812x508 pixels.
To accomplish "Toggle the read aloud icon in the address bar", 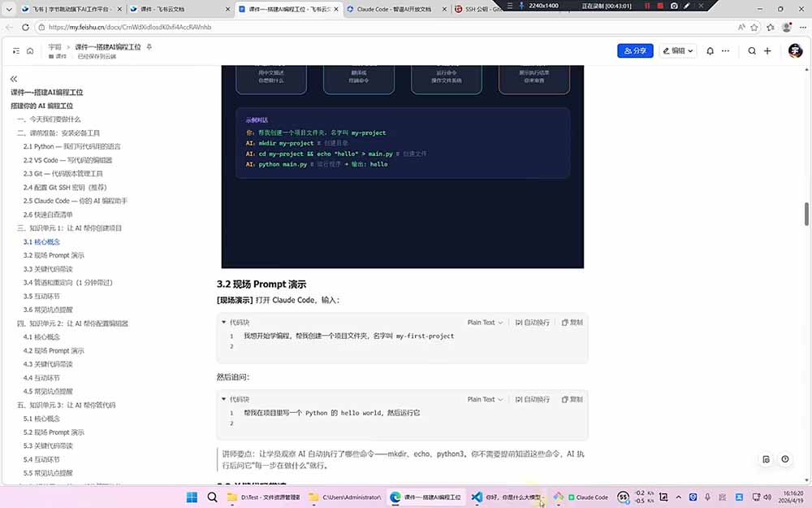I will [741, 27].
